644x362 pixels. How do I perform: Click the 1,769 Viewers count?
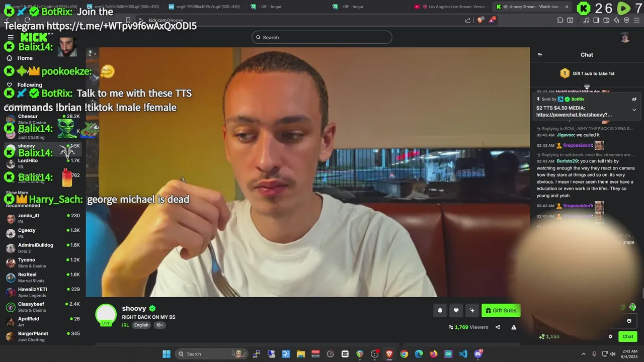[x=468, y=327]
